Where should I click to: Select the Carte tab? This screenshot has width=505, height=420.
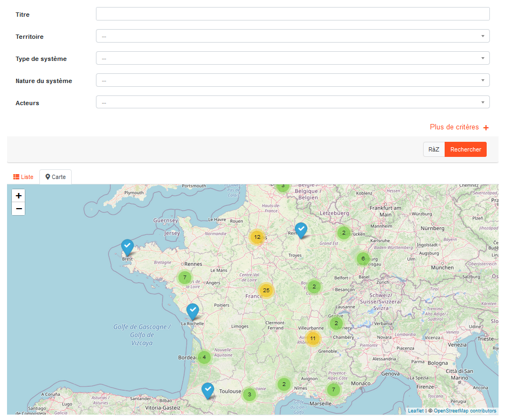(x=56, y=177)
